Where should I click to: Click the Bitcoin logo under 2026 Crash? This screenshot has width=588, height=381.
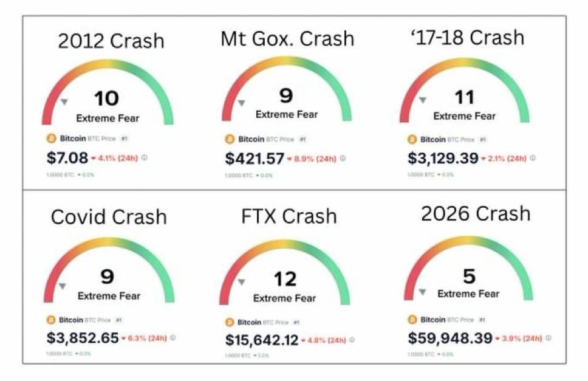click(412, 320)
